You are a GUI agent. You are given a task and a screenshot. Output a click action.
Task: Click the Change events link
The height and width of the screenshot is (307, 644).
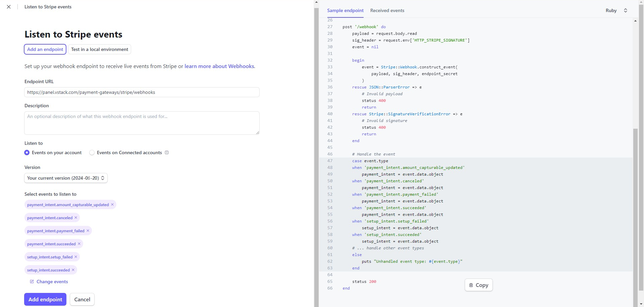tap(52, 282)
